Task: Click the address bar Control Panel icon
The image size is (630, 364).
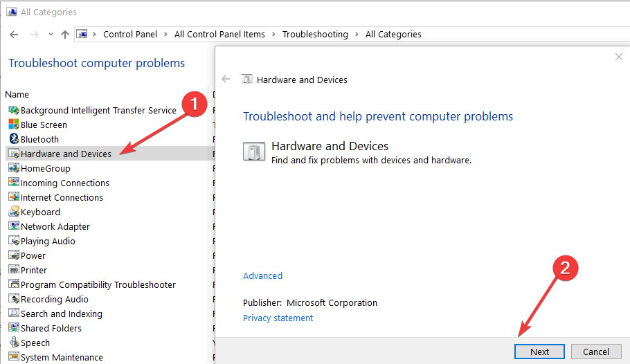Action: click(x=82, y=34)
